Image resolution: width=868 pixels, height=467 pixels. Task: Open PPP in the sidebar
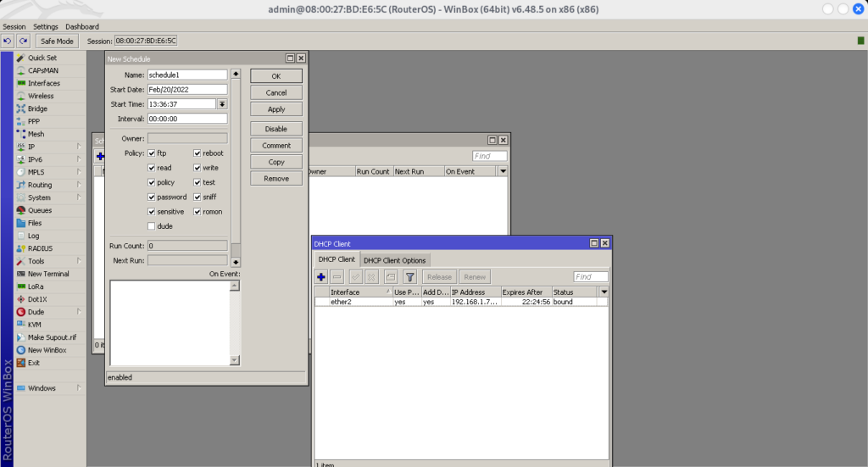coord(34,121)
